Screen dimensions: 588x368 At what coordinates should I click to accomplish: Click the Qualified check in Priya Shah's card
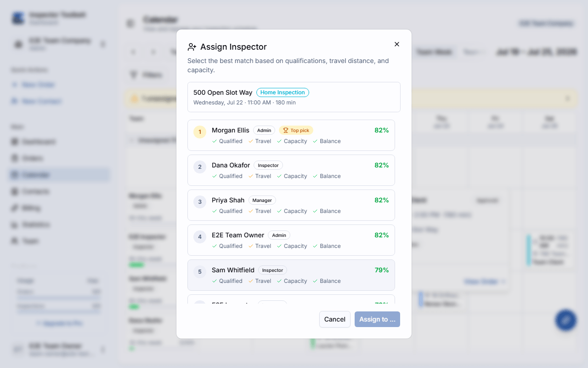pyautogui.click(x=227, y=211)
